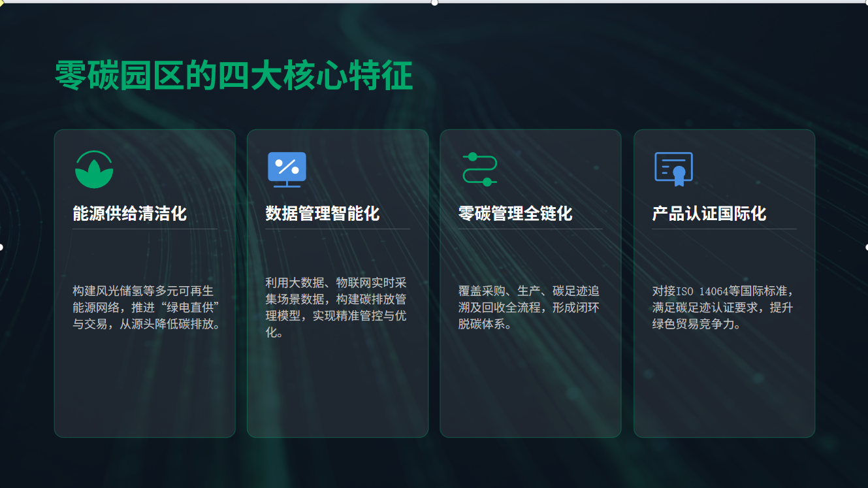Select the paragraph starting with 覆盖采购

point(529,307)
